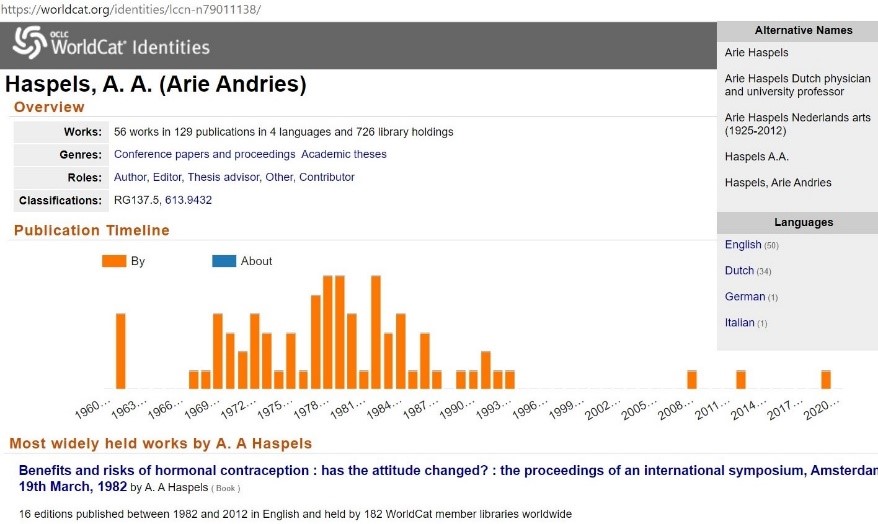This screenshot has width=878, height=524.
Task: Open the Academic theses genre link
Action: (343, 154)
